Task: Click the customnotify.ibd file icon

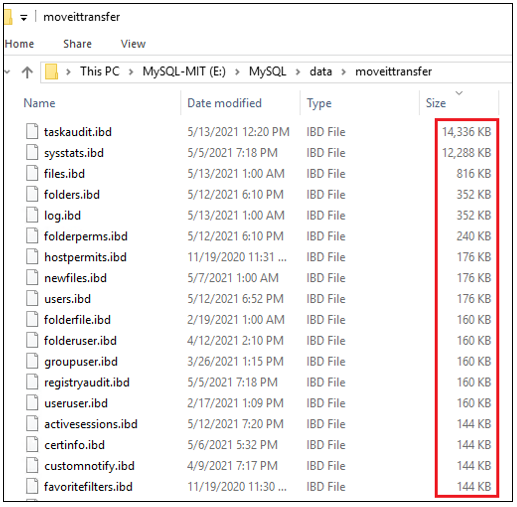Action: 32,466
